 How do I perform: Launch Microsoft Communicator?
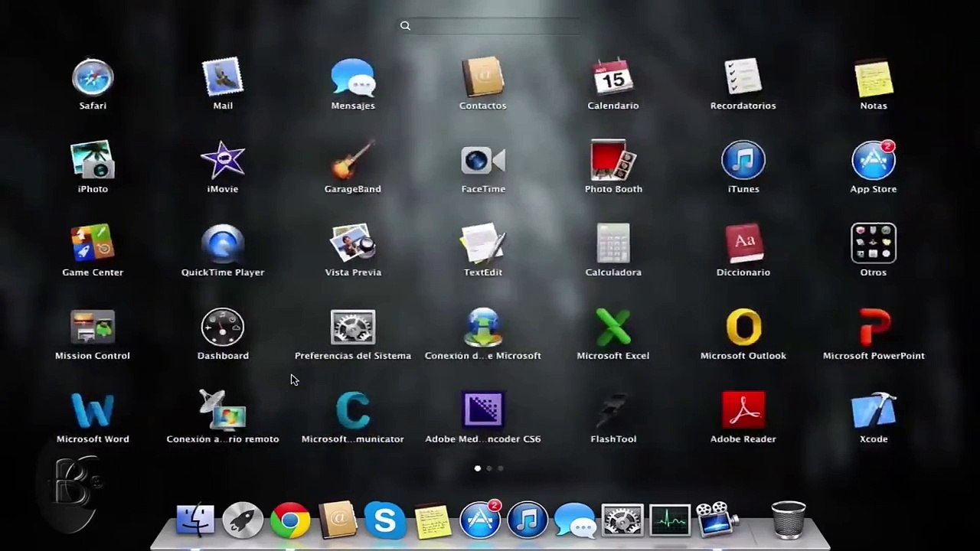tap(353, 412)
